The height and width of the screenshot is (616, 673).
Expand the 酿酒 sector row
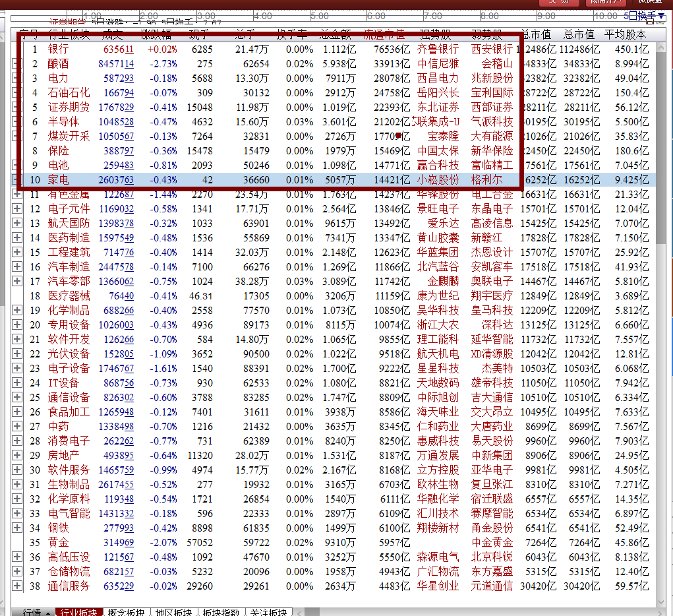pos(18,64)
